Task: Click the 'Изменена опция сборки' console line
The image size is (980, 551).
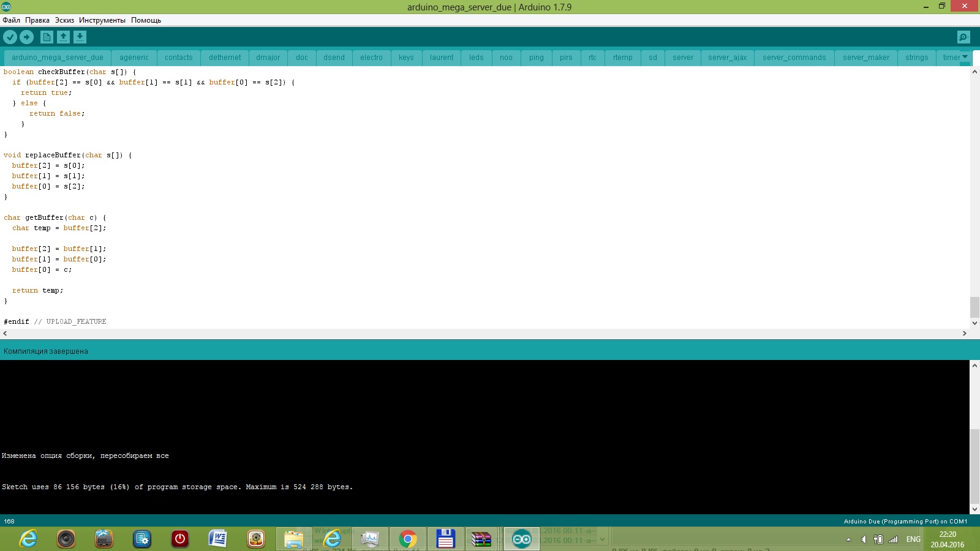Action: [85, 456]
